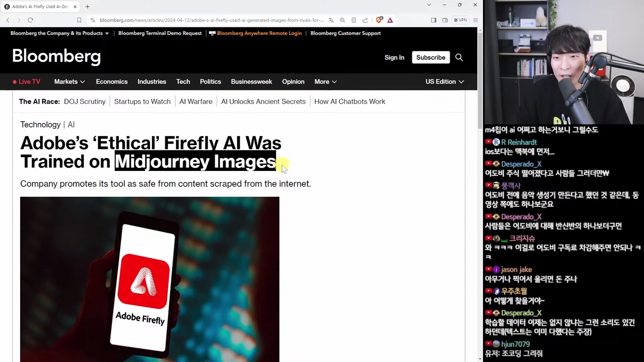Image resolution: width=644 pixels, height=362 pixels.
Task: Open the AI Warfare topic
Action: [x=196, y=102]
